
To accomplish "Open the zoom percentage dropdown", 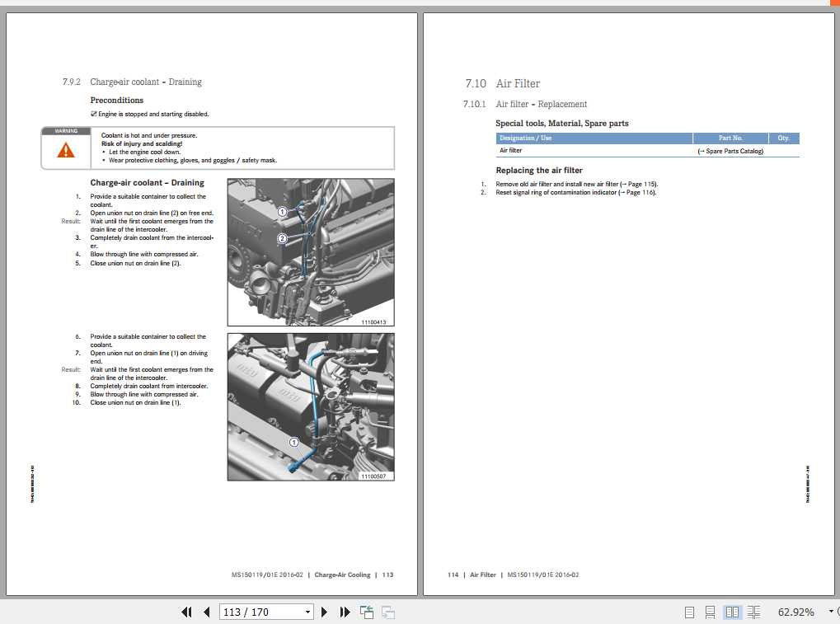I will tap(831, 612).
